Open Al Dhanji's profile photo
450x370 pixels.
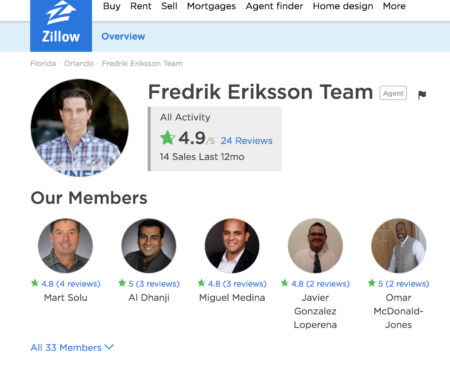pyautogui.click(x=149, y=246)
